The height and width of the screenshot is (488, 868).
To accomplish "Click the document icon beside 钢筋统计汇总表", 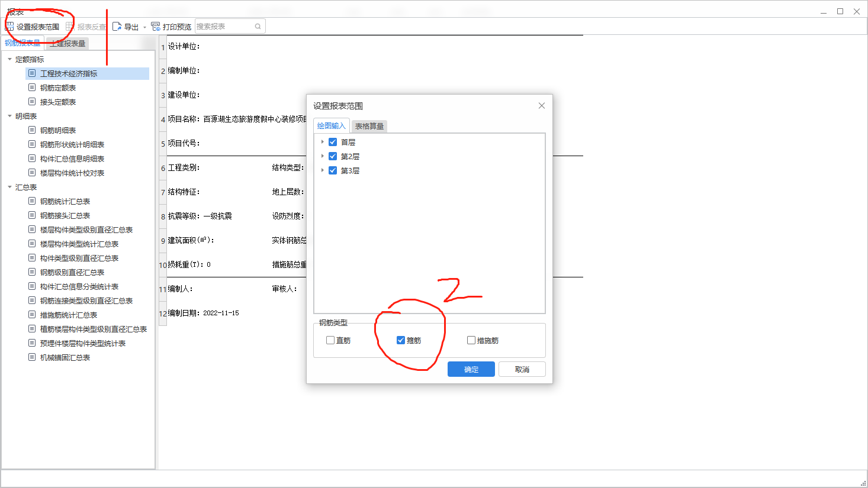I will pos(32,201).
